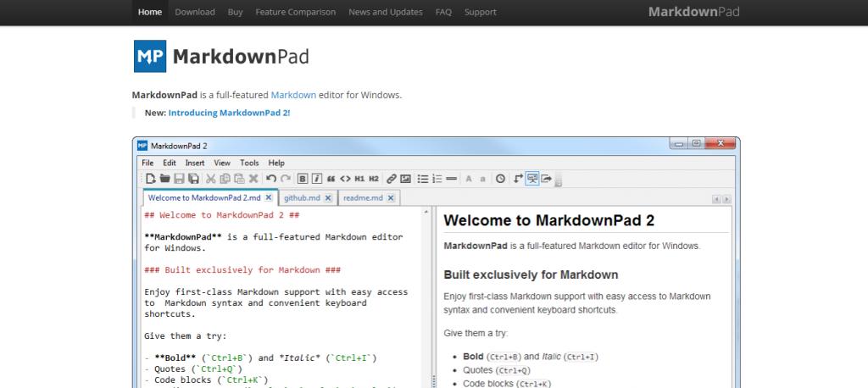Open the Tools menu in MarkdownPad
868x388 pixels.
click(x=250, y=163)
